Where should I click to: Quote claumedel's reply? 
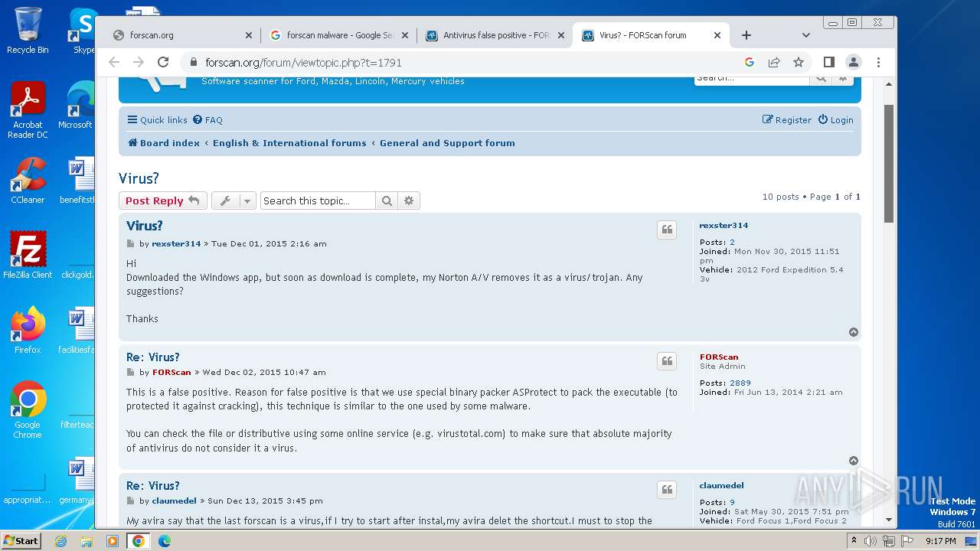pos(667,491)
